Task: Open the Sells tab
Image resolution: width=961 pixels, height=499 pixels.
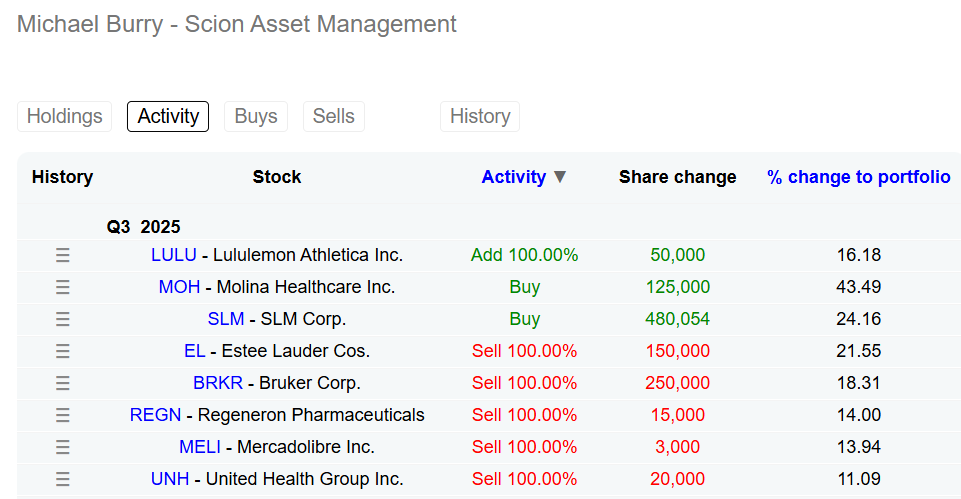Action: (x=333, y=116)
